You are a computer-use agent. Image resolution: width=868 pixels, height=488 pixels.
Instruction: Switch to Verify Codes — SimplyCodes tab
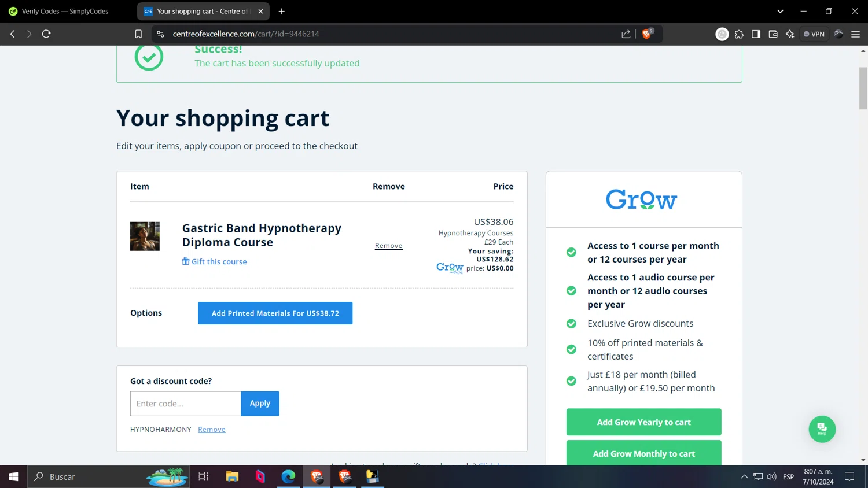click(65, 11)
